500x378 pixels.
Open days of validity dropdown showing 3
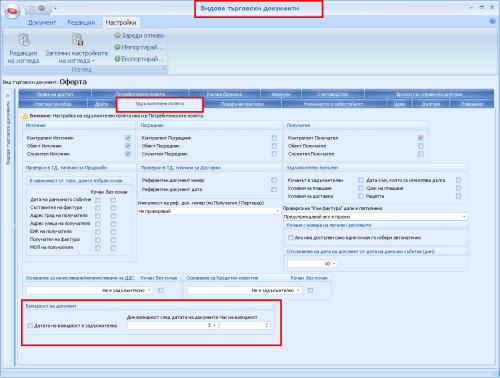215,325
